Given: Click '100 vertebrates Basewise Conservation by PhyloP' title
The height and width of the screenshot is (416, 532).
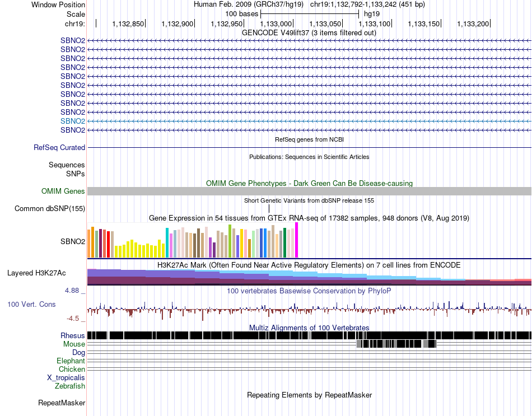Looking at the screenshot, I should (309, 291).
